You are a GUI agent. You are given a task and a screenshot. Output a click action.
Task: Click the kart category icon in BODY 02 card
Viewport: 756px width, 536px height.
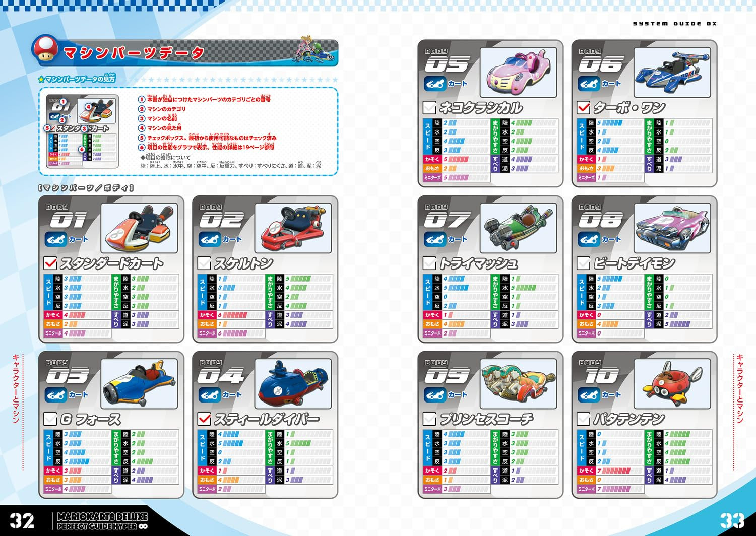210,239
